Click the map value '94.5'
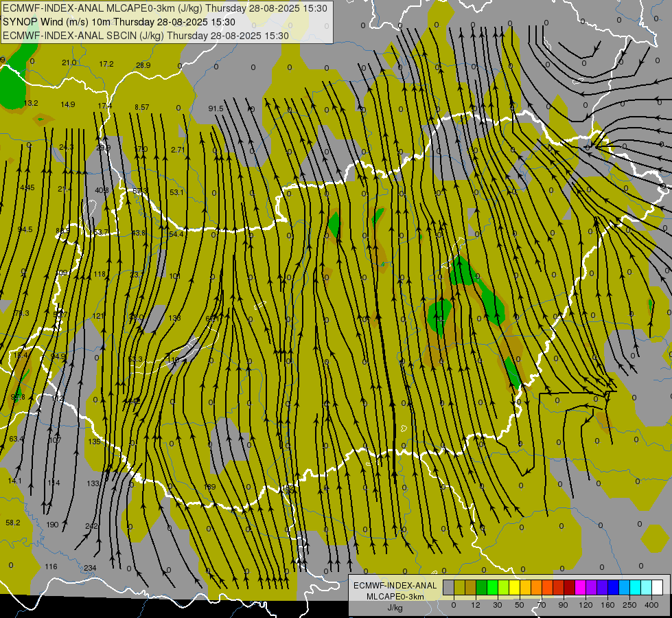 tap(25, 229)
